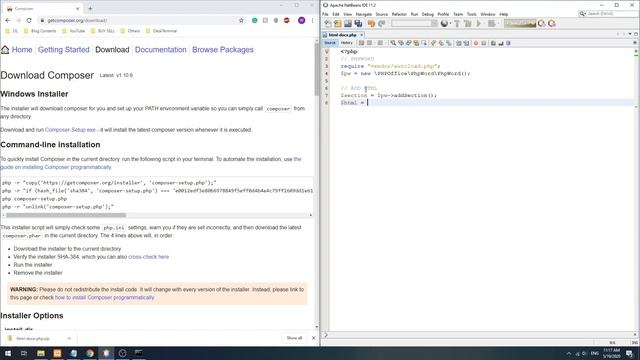Open a new Chrome tab
Viewport: 640px width, 360px height.
[90, 8]
